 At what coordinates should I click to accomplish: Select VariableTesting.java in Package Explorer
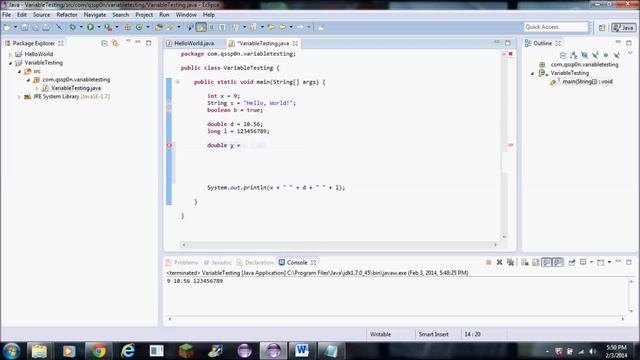point(76,88)
